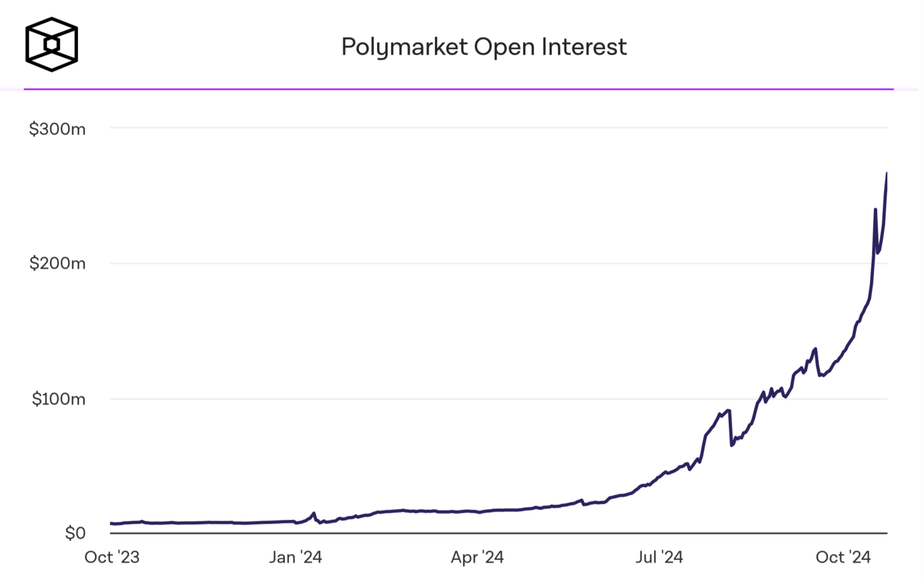The height and width of the screenshot is (577, 924).
Task: Click the sharp drop after August peak
Action: pyautogui.click(x=731, y=427)
